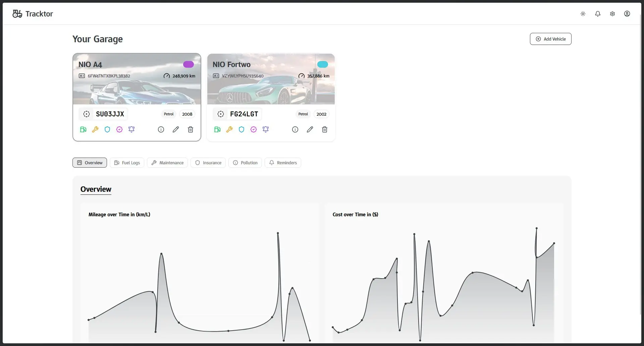The image size is (644, 346).
Task: Click the Tracktor app name
Action: click(x=39, y=14)
